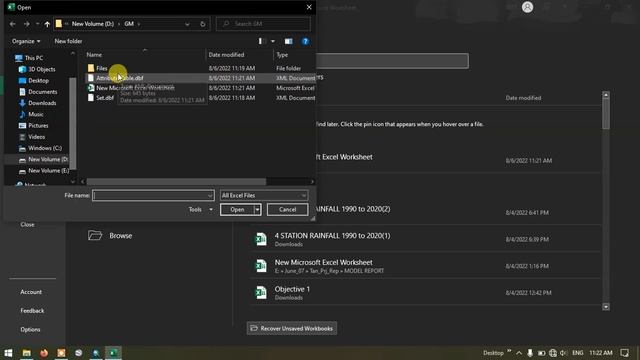Click the Search GM box

click(263, 24)
